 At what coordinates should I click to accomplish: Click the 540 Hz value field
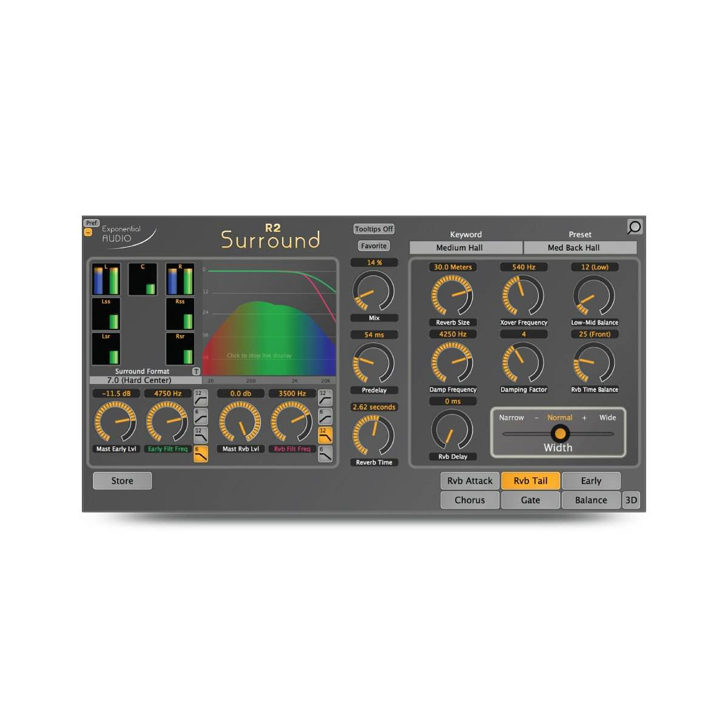tap(524, 267)
